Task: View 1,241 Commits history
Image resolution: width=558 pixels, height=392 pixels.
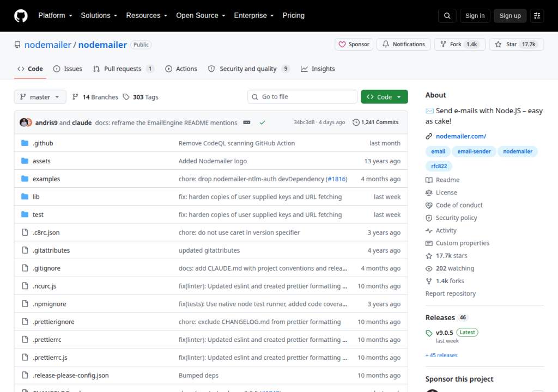Action: (x=375, y=122)
